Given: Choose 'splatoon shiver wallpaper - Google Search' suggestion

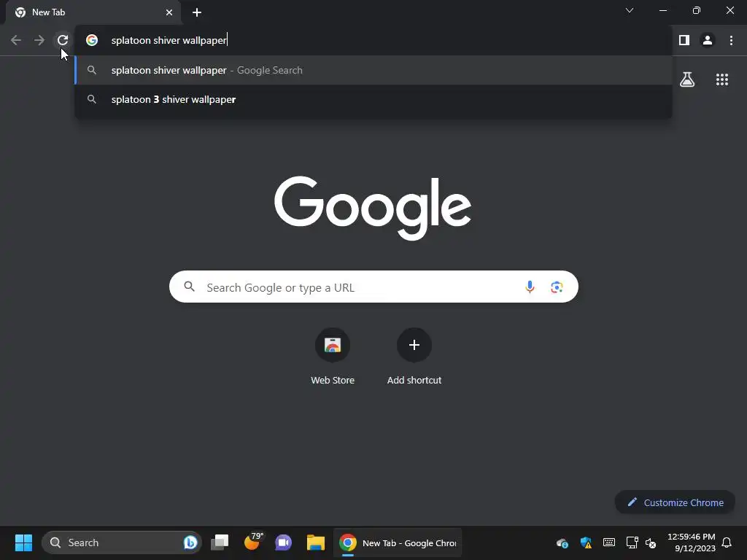Looking at the screenshot, I should (373, 70).
